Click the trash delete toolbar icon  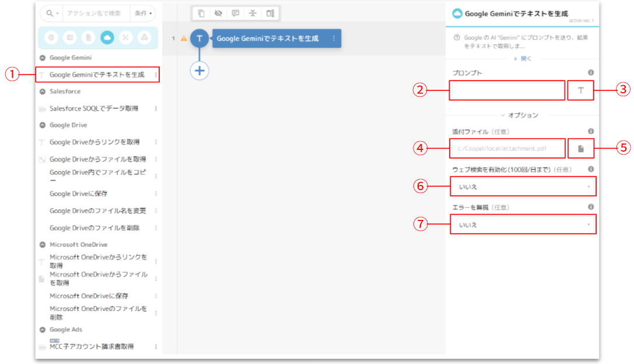pos(270,13)
